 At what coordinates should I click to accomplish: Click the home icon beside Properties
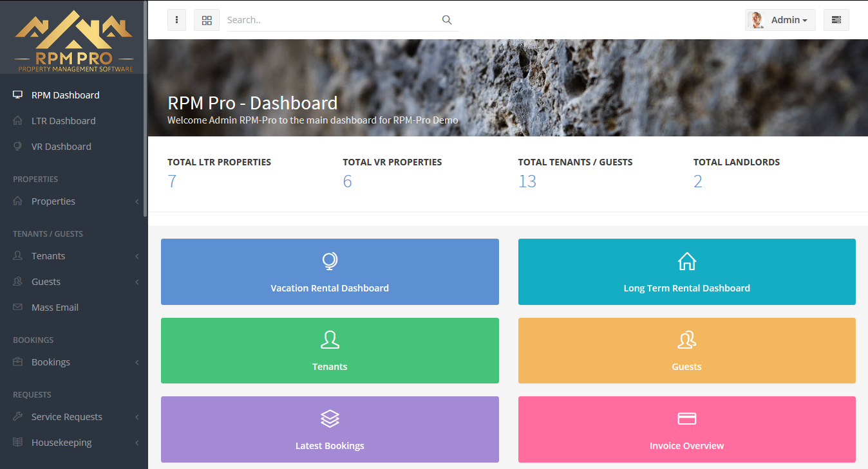point(18,201)
